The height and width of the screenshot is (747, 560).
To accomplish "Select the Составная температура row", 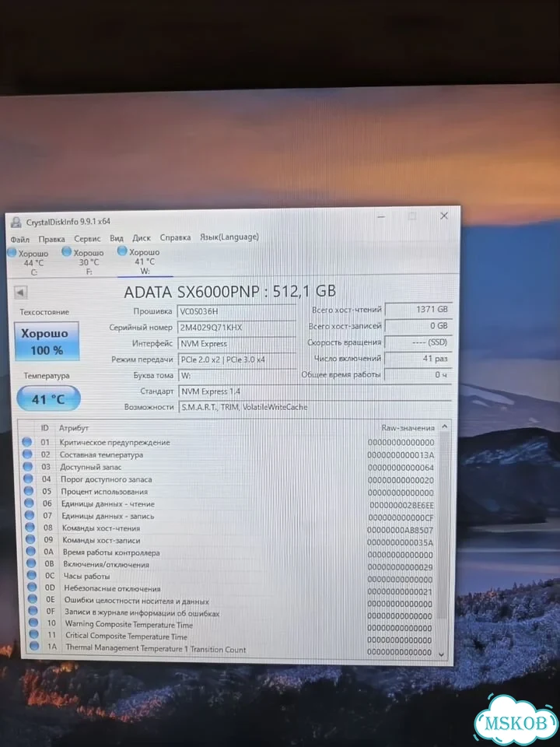I will click(x=229, y=454).
